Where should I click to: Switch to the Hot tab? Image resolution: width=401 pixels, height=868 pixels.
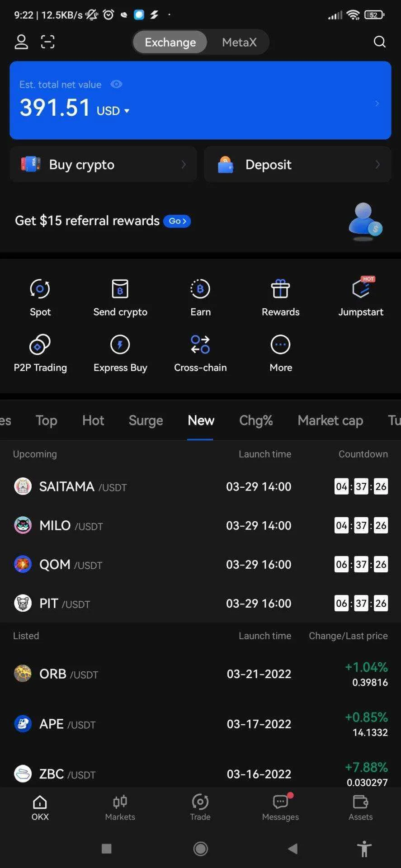point(93,420)
